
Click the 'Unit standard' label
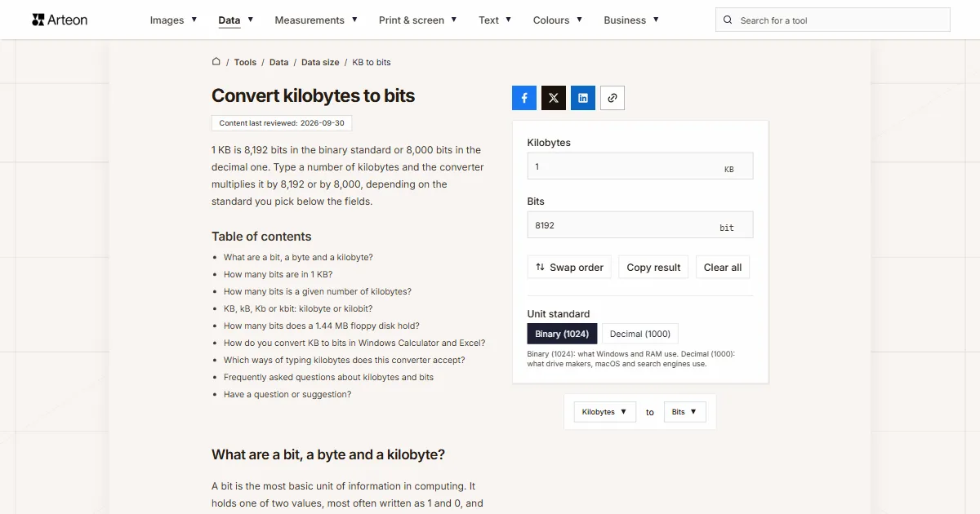(x=559, y=314)
